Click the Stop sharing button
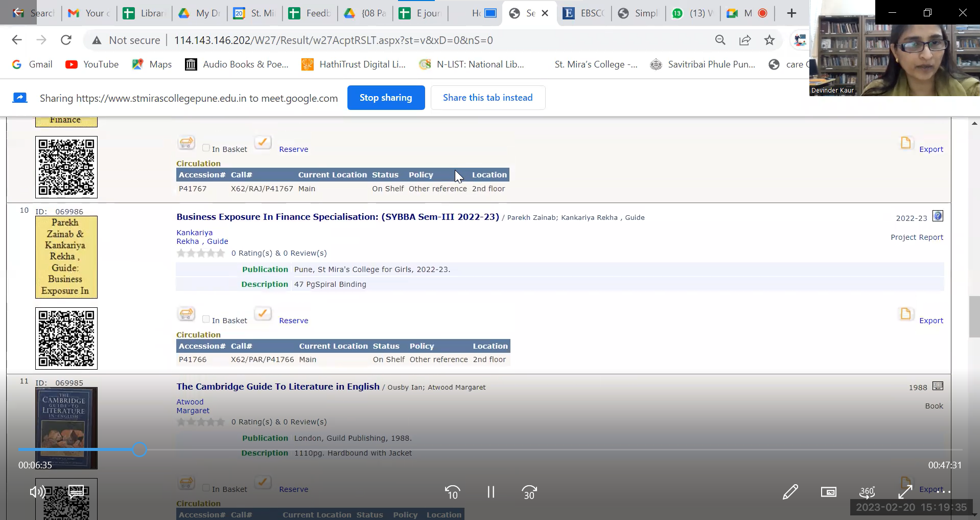980x520 pixels. 386,98
